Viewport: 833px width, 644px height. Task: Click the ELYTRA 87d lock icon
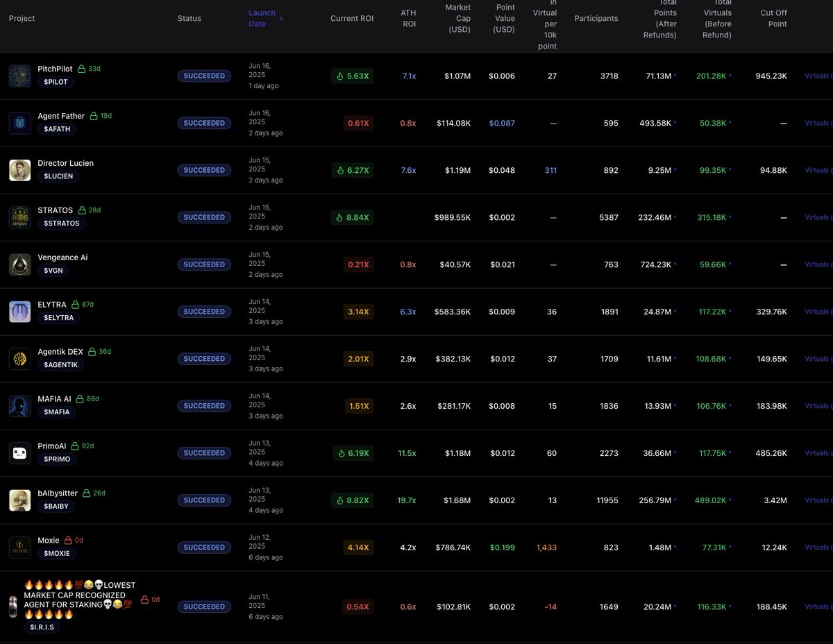point(75,305)
